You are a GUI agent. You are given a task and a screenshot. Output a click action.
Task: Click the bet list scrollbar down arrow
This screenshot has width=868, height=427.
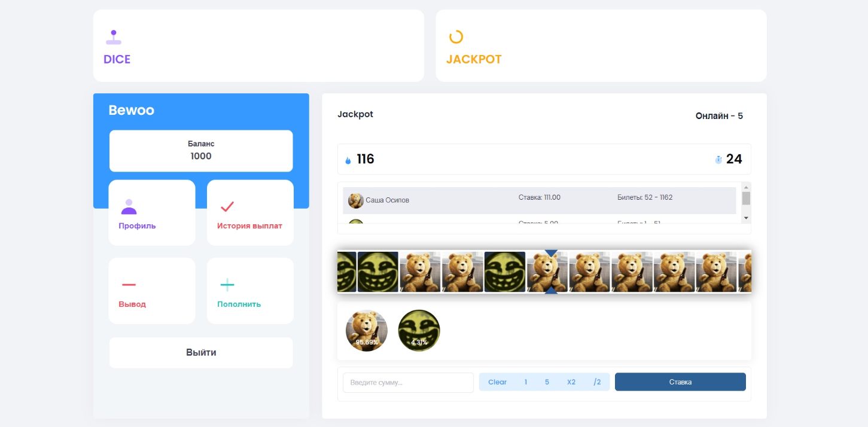coord(746,218)
